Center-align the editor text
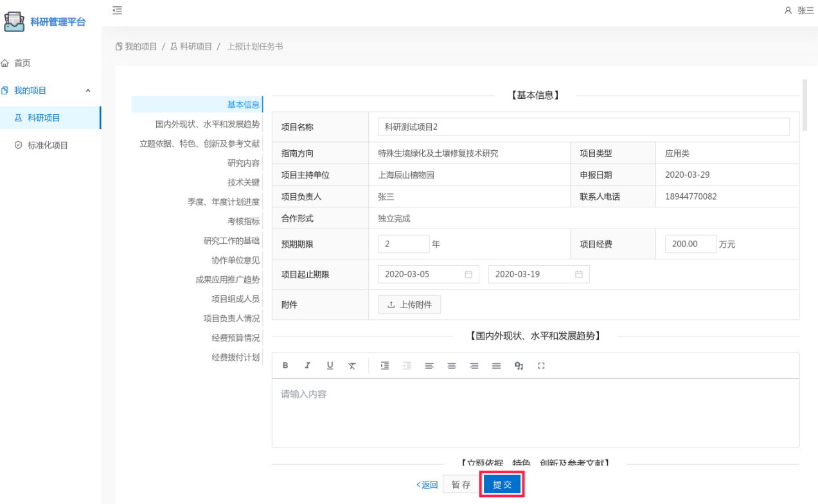This screenshot has width=818, height=504. pyautogui.click(x=452, y=366)
